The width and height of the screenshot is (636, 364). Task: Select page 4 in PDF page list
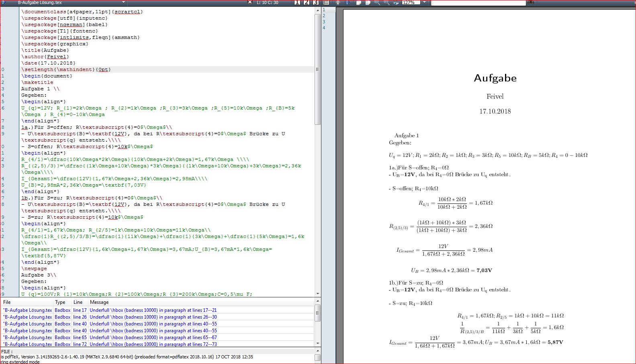click(324, 28)
